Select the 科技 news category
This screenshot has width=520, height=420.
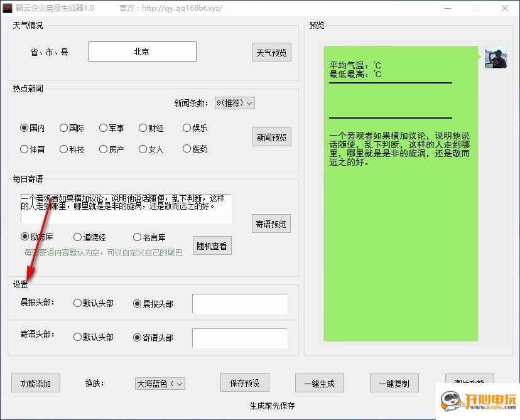72,149
